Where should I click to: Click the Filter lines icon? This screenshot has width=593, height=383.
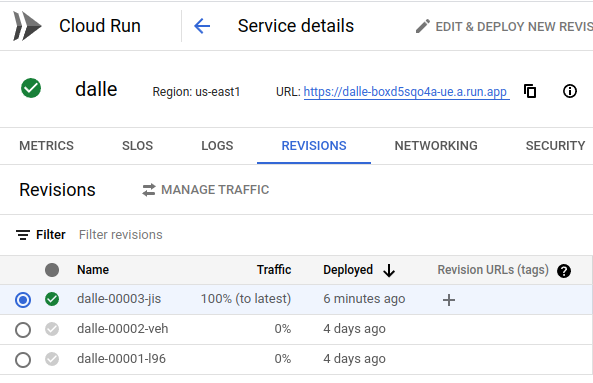[x=23, y=235]
